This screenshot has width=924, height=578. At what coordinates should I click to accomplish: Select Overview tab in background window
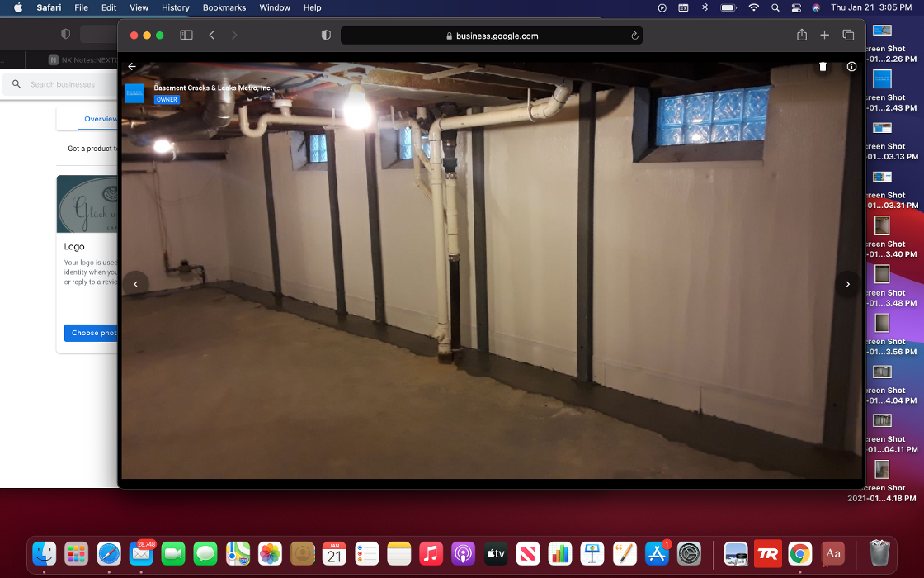[x=100, y=119]
